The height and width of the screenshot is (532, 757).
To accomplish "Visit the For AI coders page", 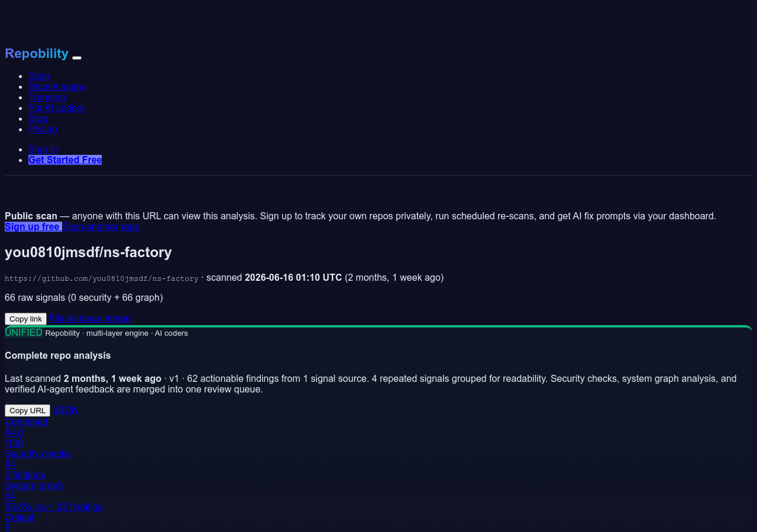I will (56, 108).
